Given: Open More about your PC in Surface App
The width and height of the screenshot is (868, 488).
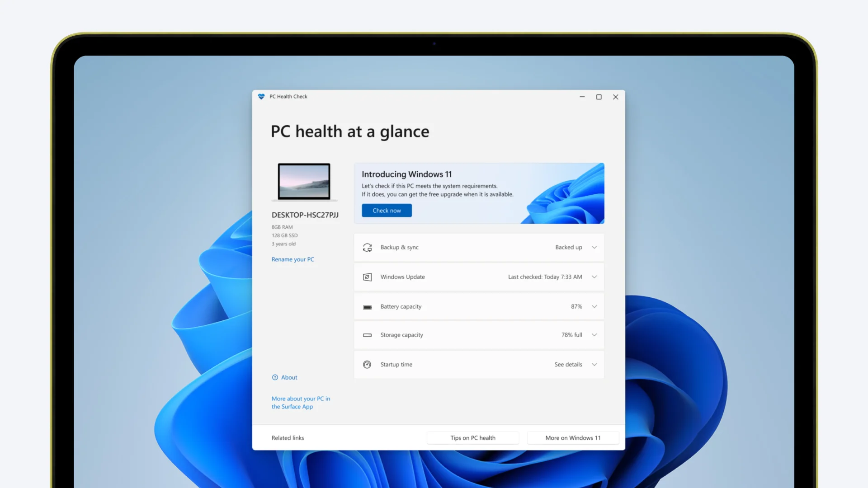Looking at the screenshot, I should pos(301,403).
